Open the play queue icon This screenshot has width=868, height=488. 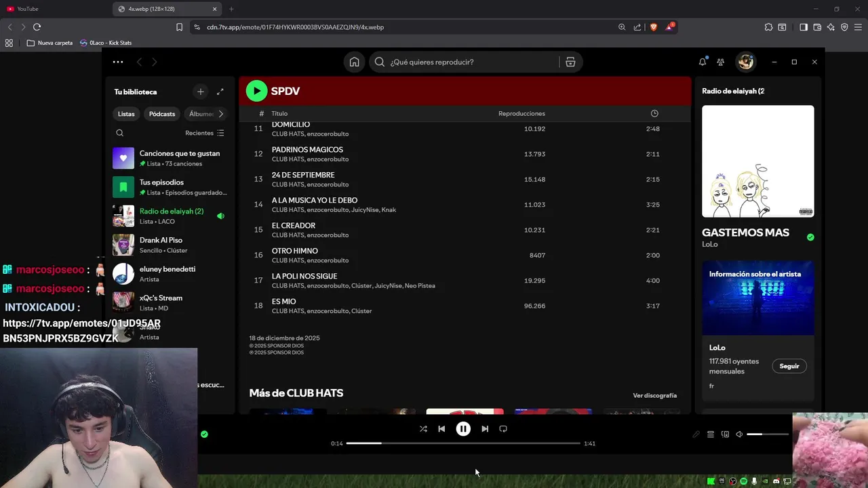click(711, 434)
